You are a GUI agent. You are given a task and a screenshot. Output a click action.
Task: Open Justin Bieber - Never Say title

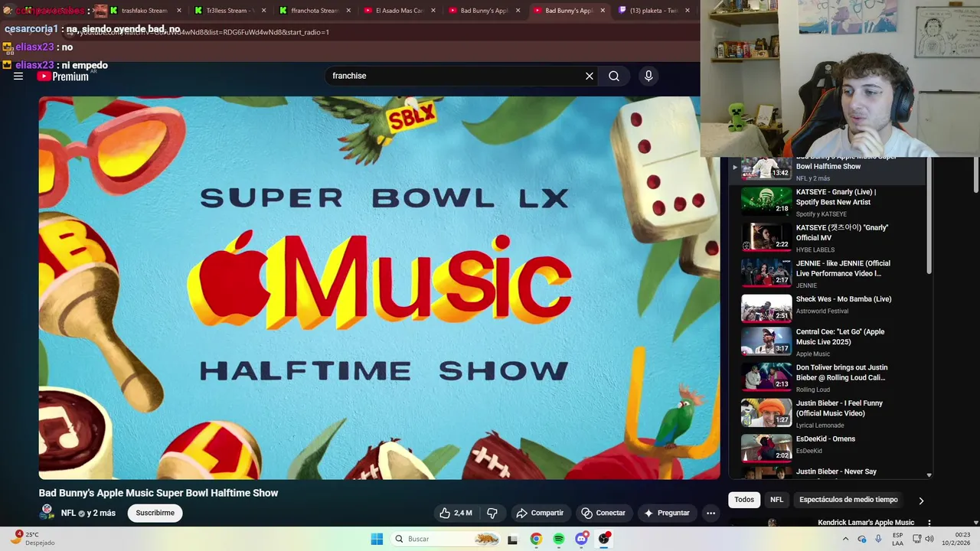pyautogui.click(x=836, y=471)
